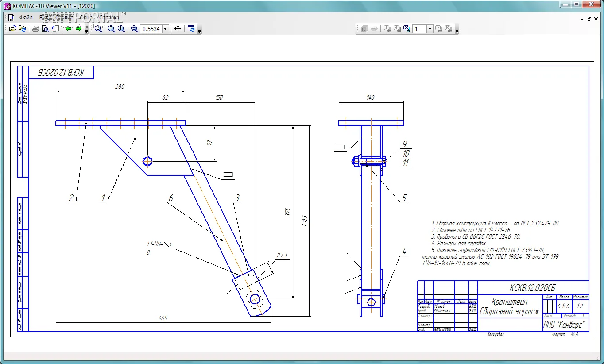The width and height of the screenshot is (604, 364).
Task: Restore the inner document window
Action: pos(589,19)
